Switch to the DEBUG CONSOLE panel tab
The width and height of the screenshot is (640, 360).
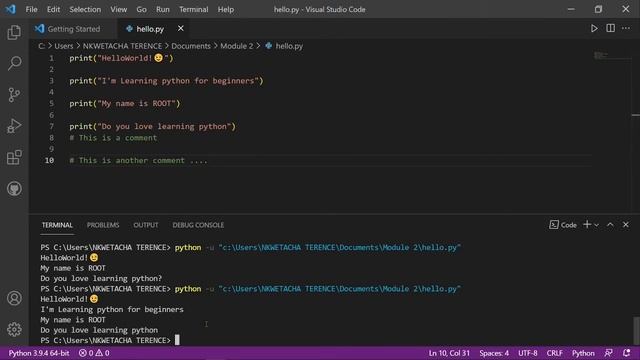point(198,225)
